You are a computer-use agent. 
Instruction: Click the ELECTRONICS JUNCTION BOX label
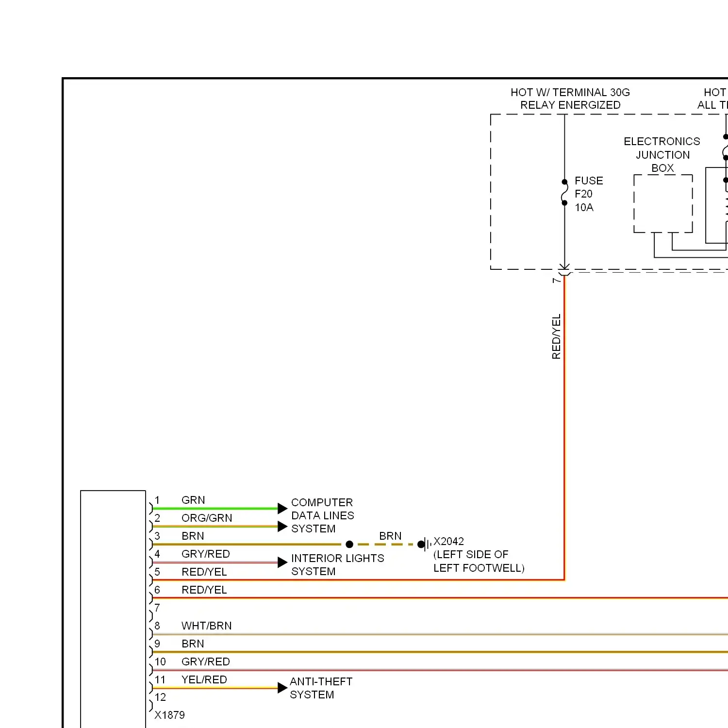662,155
